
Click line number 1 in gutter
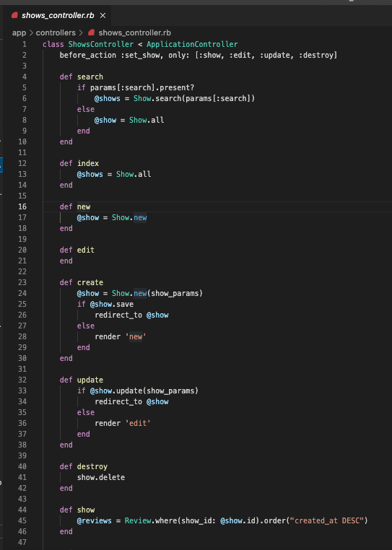(x=25, y=44)
